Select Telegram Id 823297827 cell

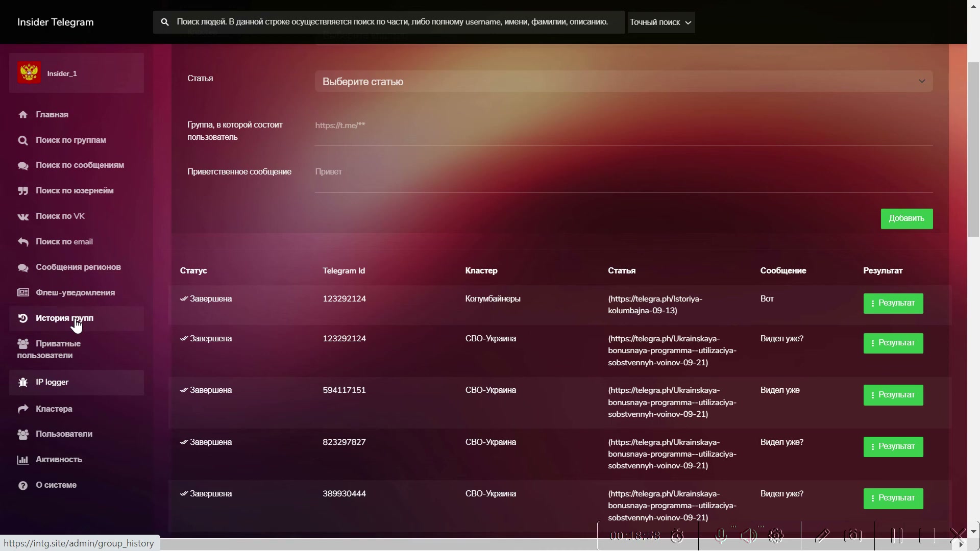(344, 442)
